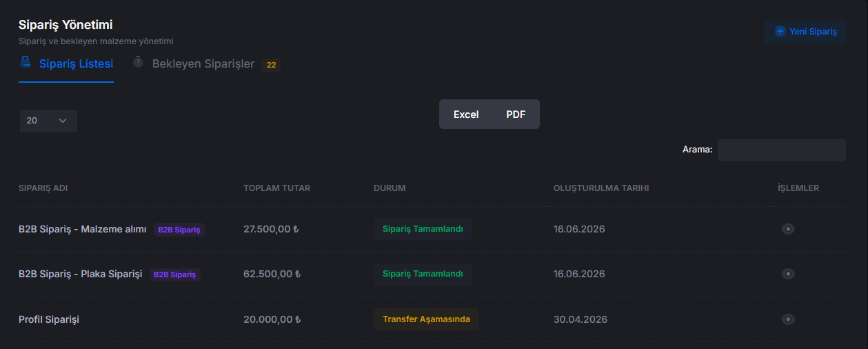Click the Sipariş Listesi tab icon
The height and width of the screenshot is (349, 868).
(x=26, y=61)
